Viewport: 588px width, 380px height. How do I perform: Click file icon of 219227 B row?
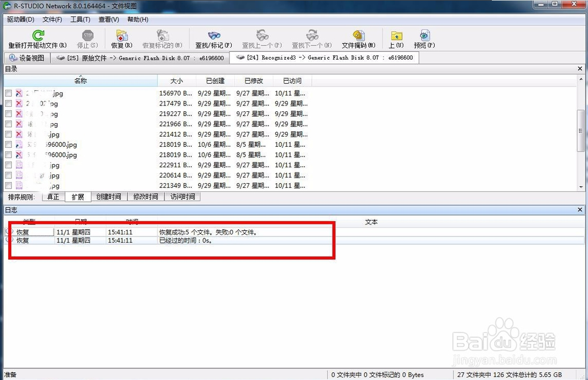tap(19, 114)
